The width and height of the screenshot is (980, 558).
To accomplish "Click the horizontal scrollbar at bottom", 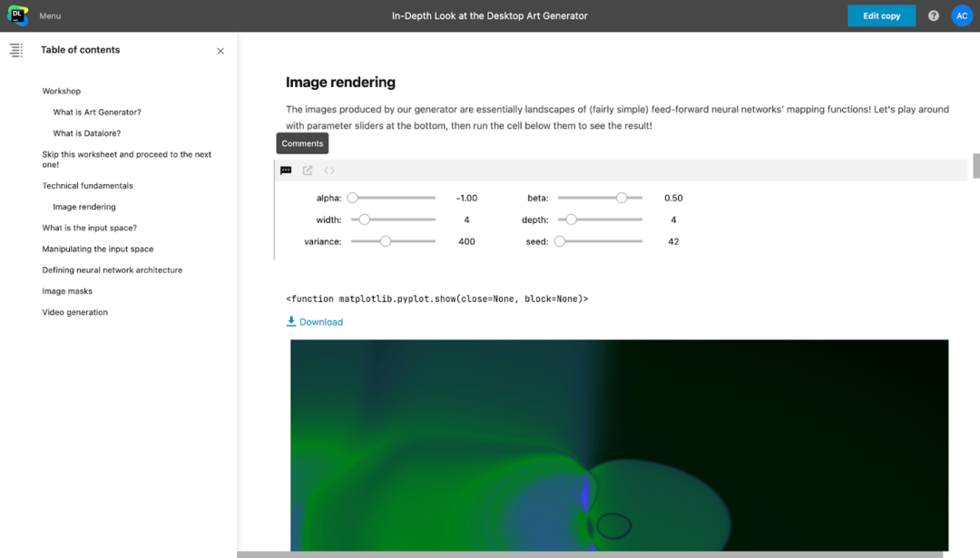I will coord(590,555).
